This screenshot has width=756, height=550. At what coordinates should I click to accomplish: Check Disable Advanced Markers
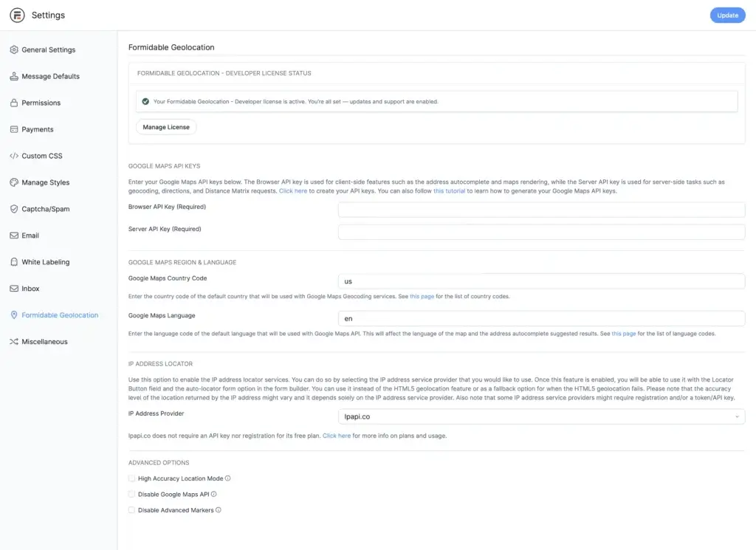pyautogui.click(x=131, y=509)
